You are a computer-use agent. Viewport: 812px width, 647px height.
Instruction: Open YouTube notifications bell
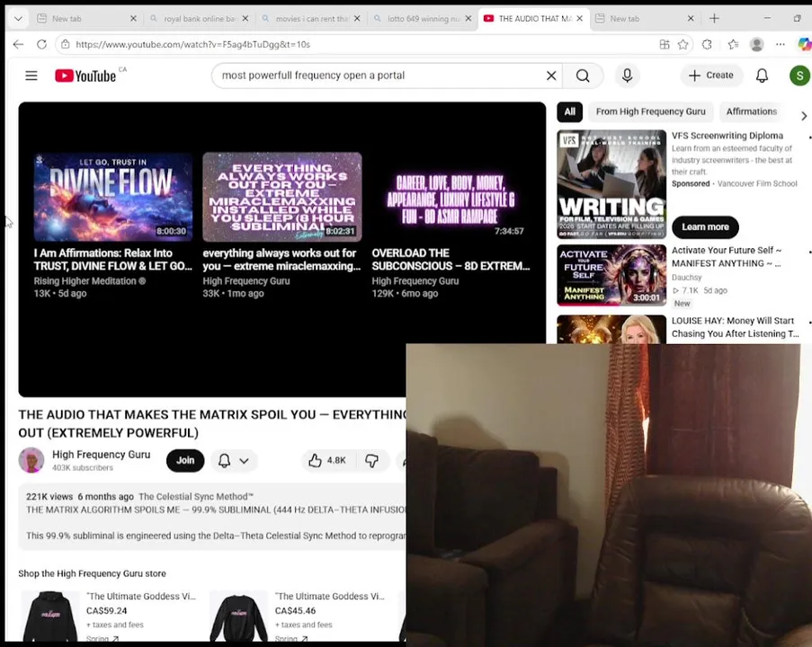[x=762, y=75]
